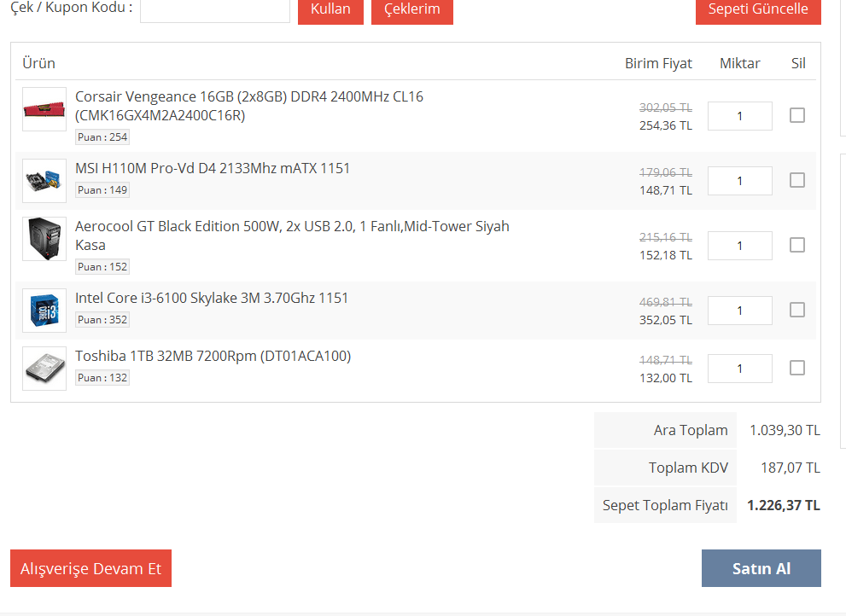
Task: Click Sepeti Güncelle button
Action: pyautogui.click(x=758, y=9)
